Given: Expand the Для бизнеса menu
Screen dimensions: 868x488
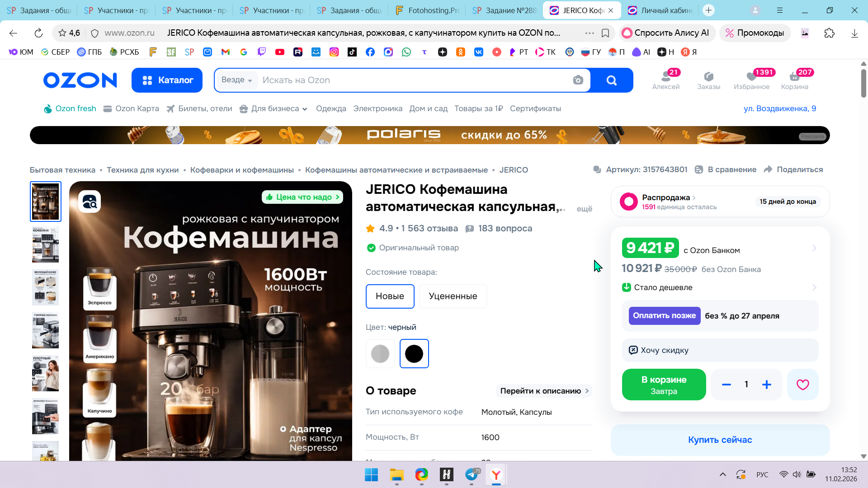Looking at the screenshot, I should [274, 108].
